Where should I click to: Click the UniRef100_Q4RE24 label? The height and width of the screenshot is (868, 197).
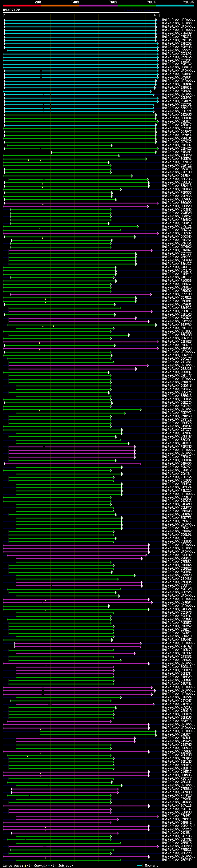coord(177,609)
